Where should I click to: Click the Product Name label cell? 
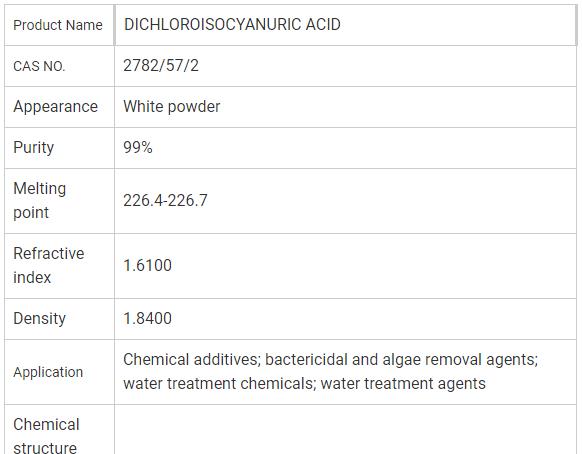point(58,25)
